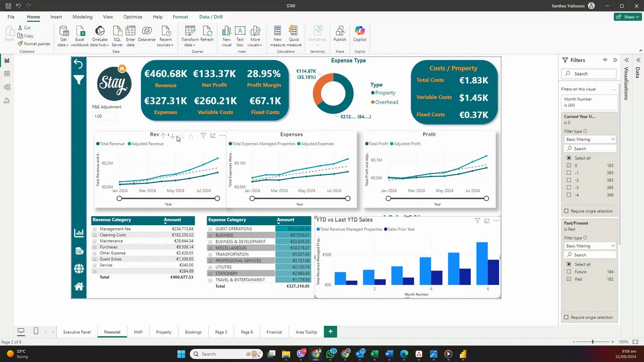Create a New measure
This screenshot has width=644, height=362.
[x=278, y=36]
